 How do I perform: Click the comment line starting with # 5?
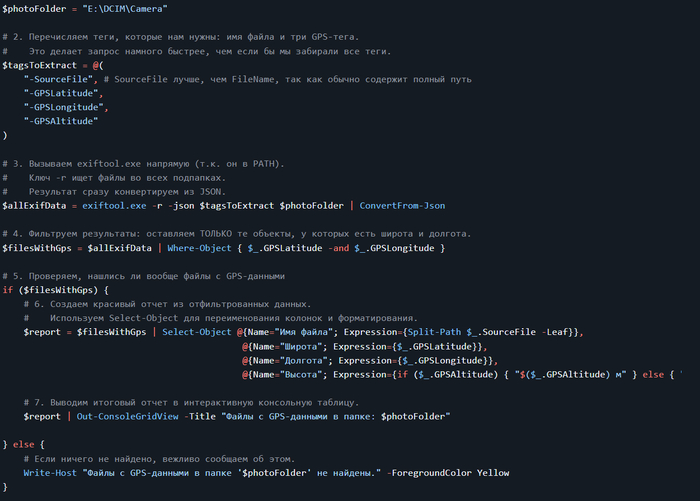point(145,275)
